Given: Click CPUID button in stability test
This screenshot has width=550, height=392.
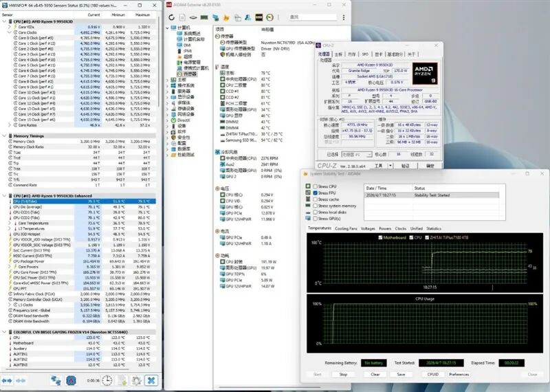Looking at the screenshot, I should coord(433,374).
